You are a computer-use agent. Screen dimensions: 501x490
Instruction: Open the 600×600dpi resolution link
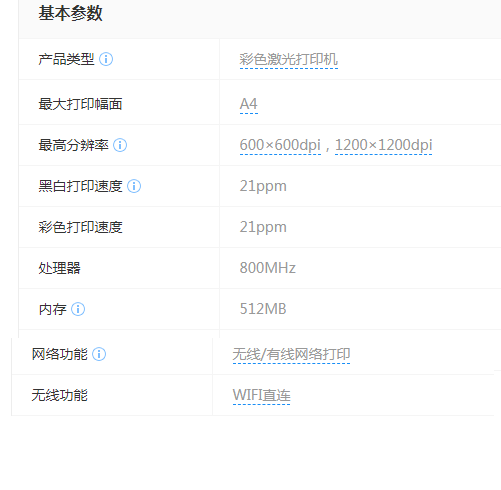click(280, 145)
